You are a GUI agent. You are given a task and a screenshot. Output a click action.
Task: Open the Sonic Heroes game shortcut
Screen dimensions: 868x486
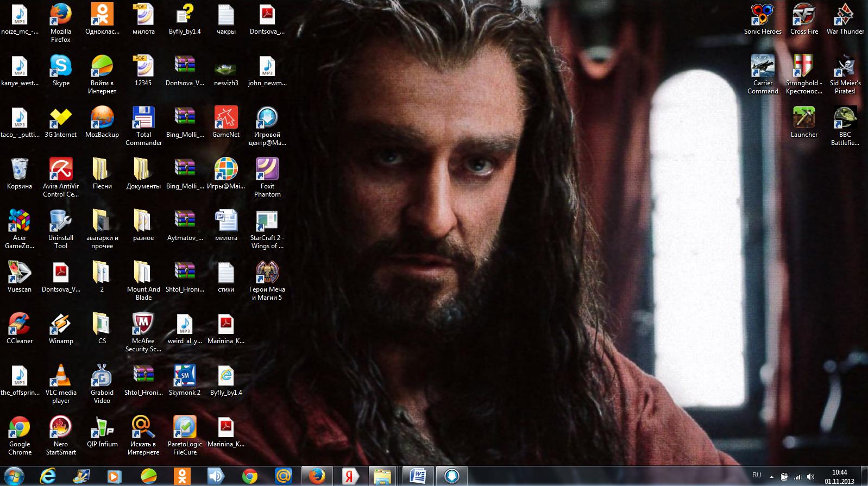[x=763, y=20]
